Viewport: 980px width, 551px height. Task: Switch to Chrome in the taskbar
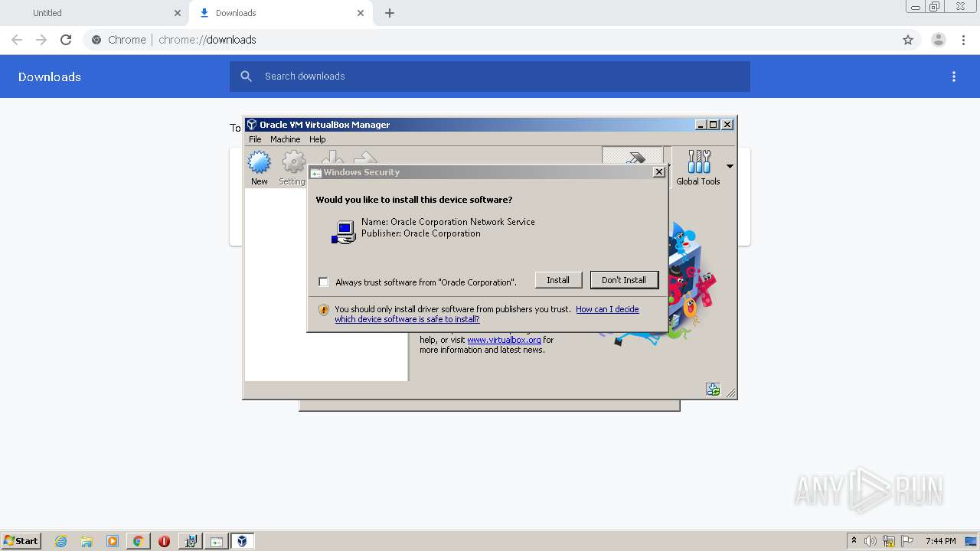click(x=138, y=541)
